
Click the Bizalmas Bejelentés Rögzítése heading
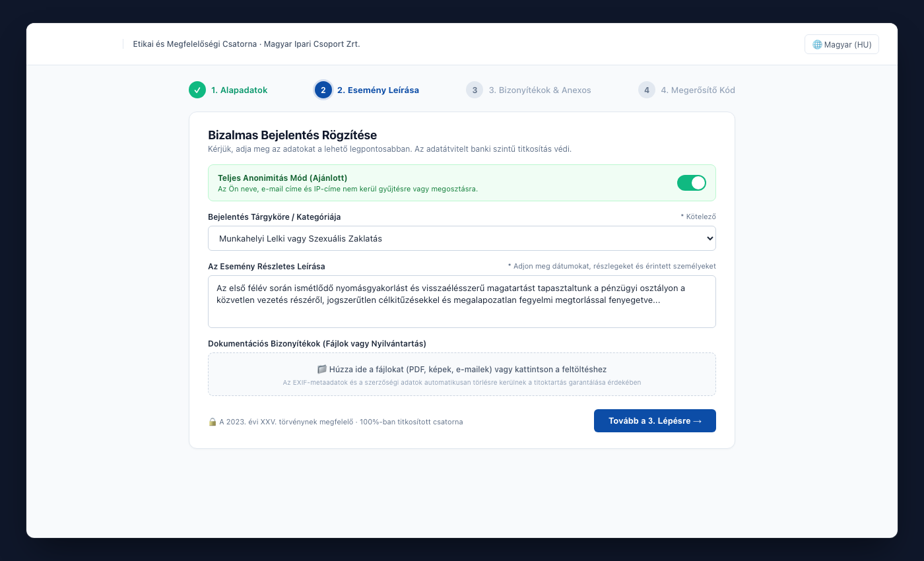pos(292,135)
